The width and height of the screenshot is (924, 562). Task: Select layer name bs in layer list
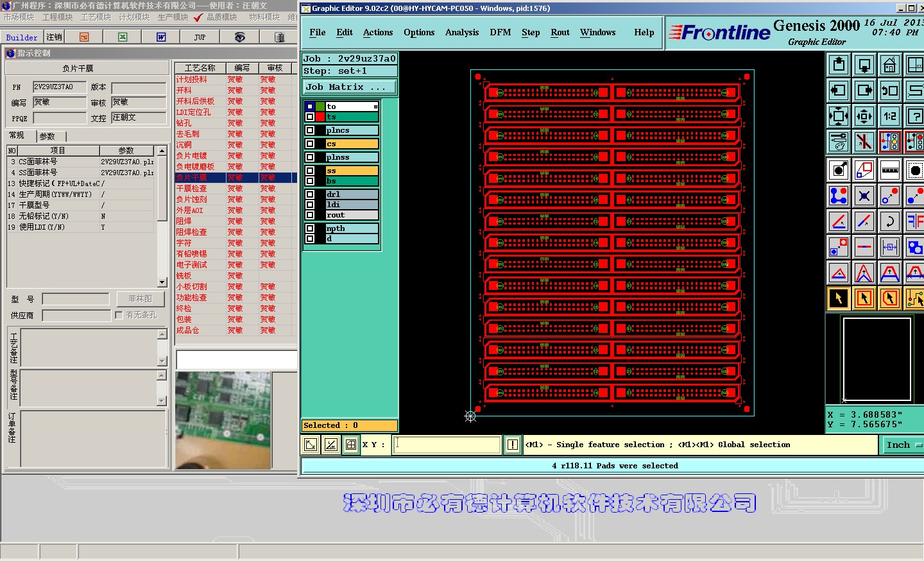(352, 181)
